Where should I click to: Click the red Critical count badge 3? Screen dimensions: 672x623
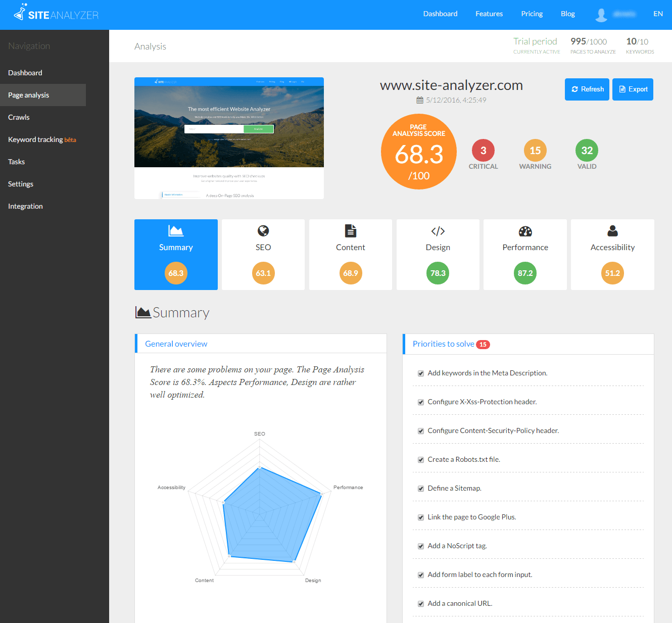click(484, 151)
